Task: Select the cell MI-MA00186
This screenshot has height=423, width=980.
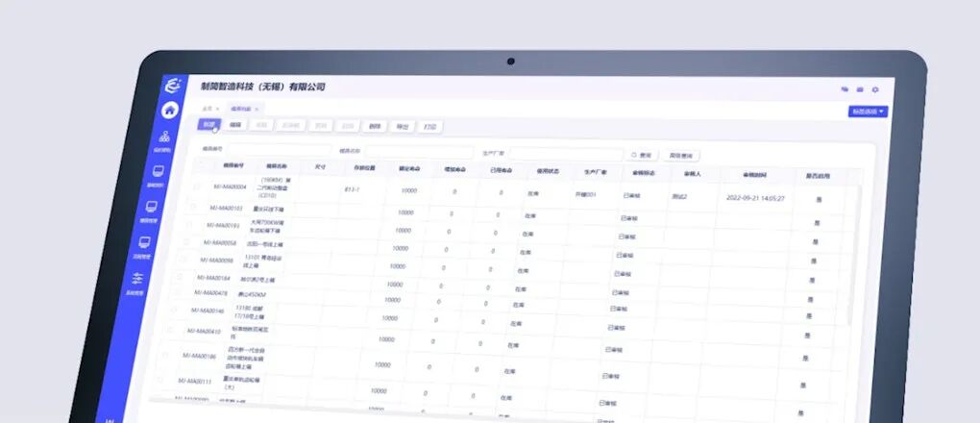Action: coord(198,356)
